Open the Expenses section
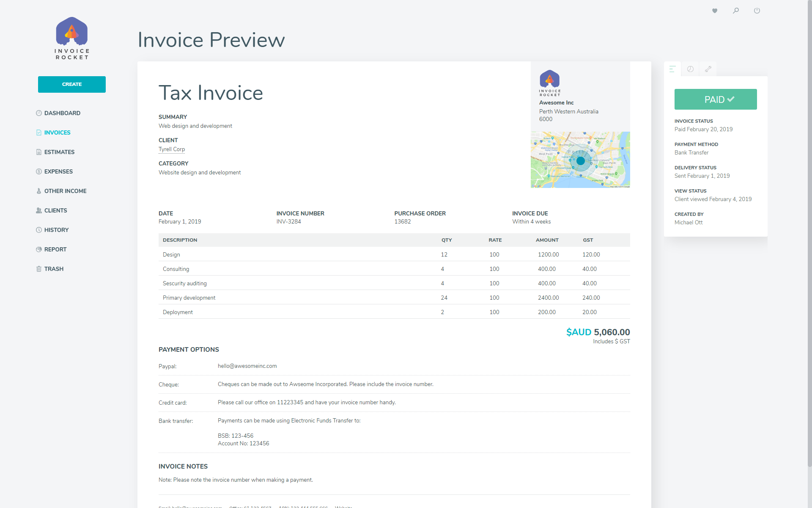The width and height of the screenshot is (812, 508). [58, 171]
